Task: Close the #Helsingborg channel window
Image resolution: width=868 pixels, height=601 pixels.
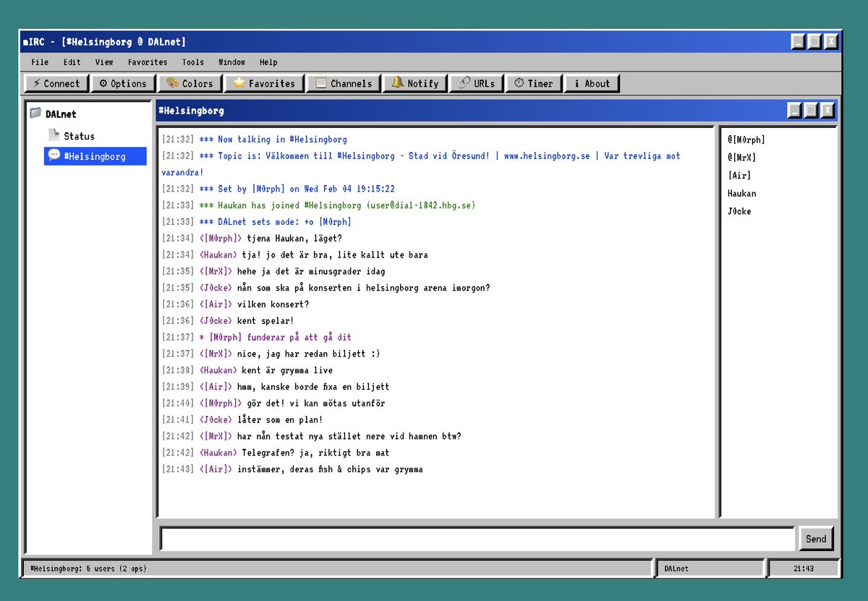Action: pos(827,111)
